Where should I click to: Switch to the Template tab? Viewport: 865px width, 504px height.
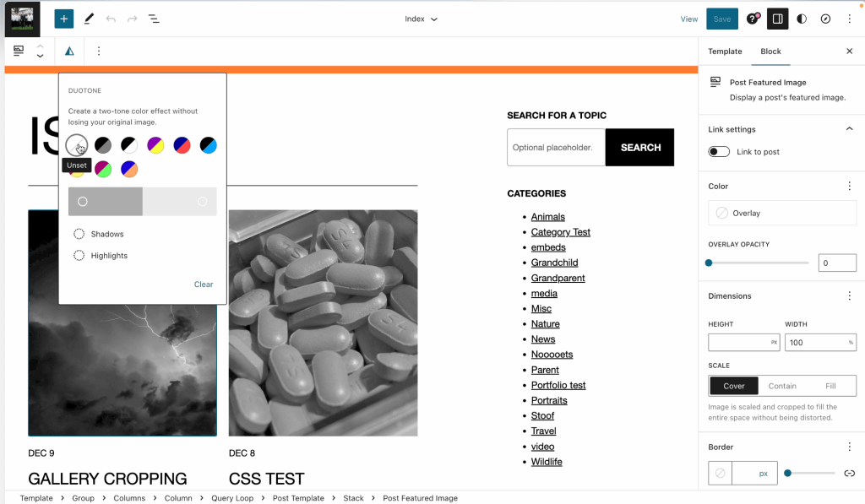pyautogui.click(x=725, y=51)
